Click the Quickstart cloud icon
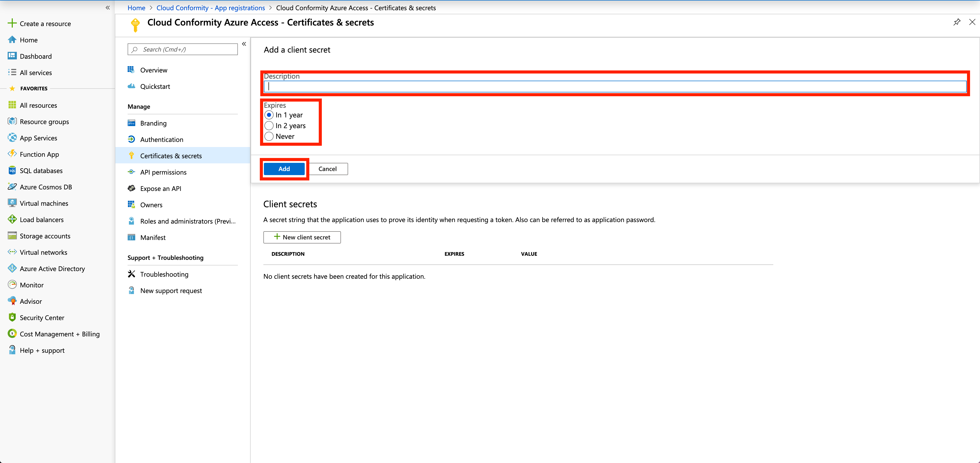This screenshot has height=463, width=980. (x=131, y=86)
